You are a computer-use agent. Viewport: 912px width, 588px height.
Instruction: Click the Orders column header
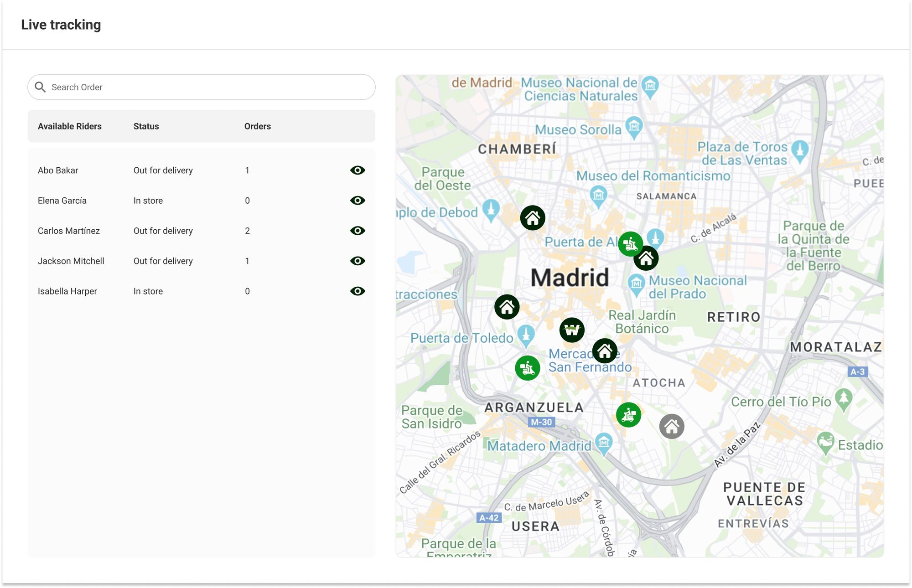258,126
